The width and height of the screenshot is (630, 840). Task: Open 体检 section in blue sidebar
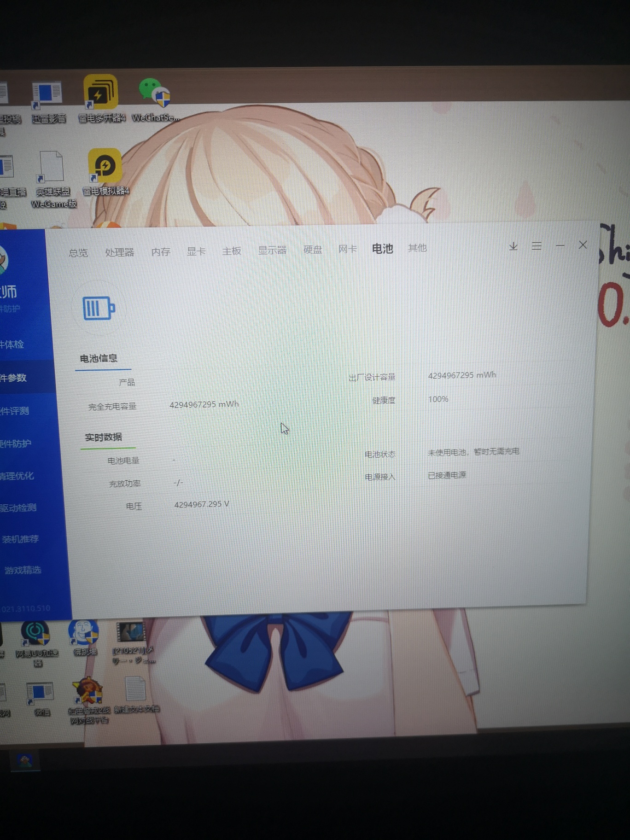pos(12,344)
